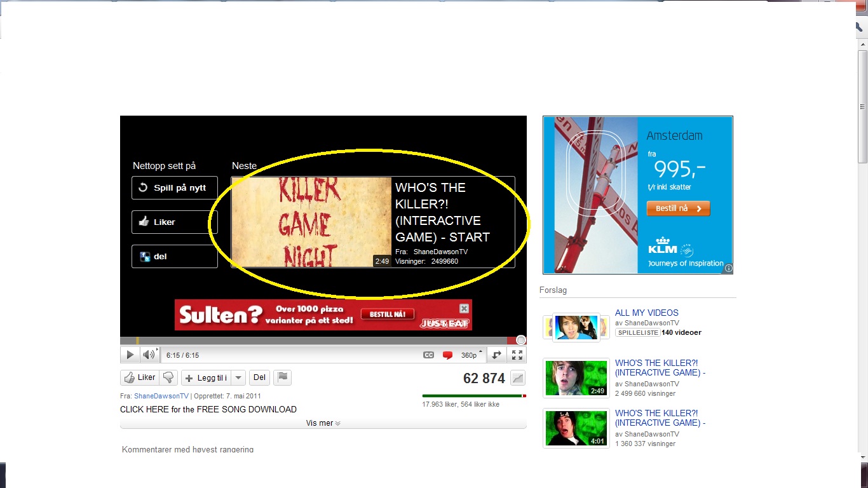Click the KLM logo in the Amsterdam ad
This screenshot has height=488, width=868.
(663, 245)
